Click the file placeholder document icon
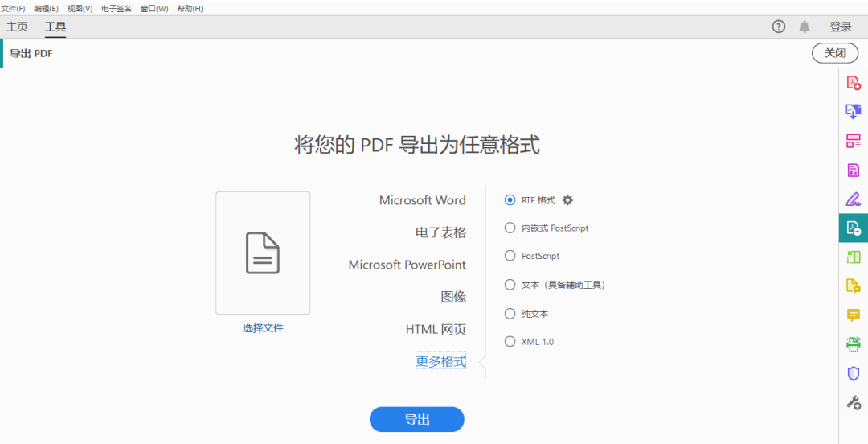 (263, 253)
